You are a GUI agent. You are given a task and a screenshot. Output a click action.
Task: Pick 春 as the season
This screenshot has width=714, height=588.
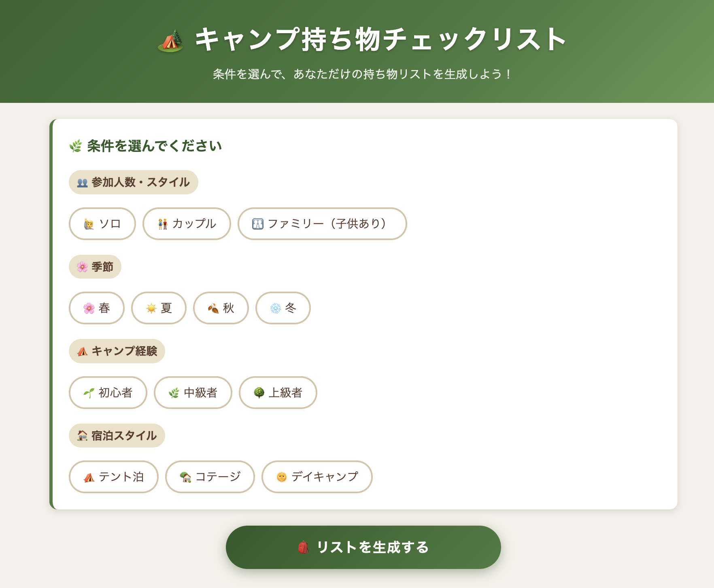[97, 308]
